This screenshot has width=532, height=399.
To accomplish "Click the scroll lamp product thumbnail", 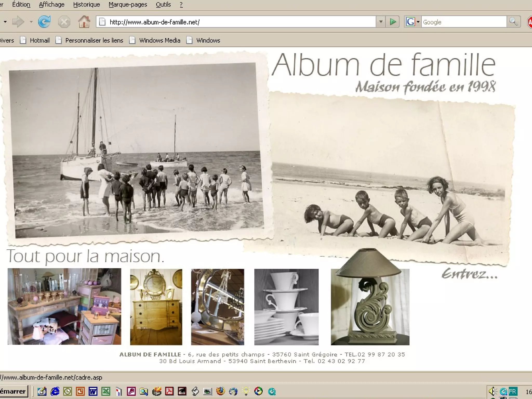I will [x=370, y=307].
